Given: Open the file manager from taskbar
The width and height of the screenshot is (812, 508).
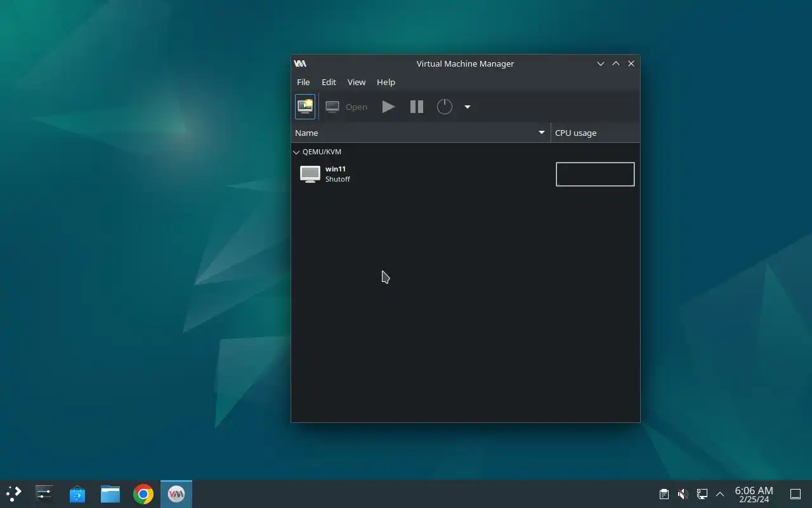Looking at the screenshot, I should [110, 493].
